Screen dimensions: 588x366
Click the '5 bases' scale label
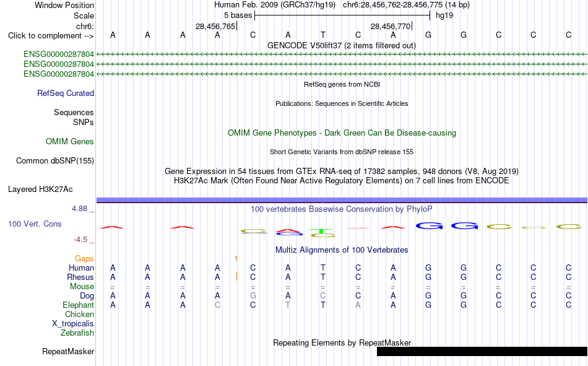238,15
